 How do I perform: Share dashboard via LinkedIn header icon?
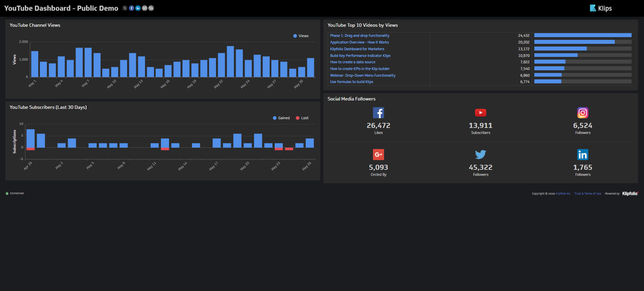138,8
